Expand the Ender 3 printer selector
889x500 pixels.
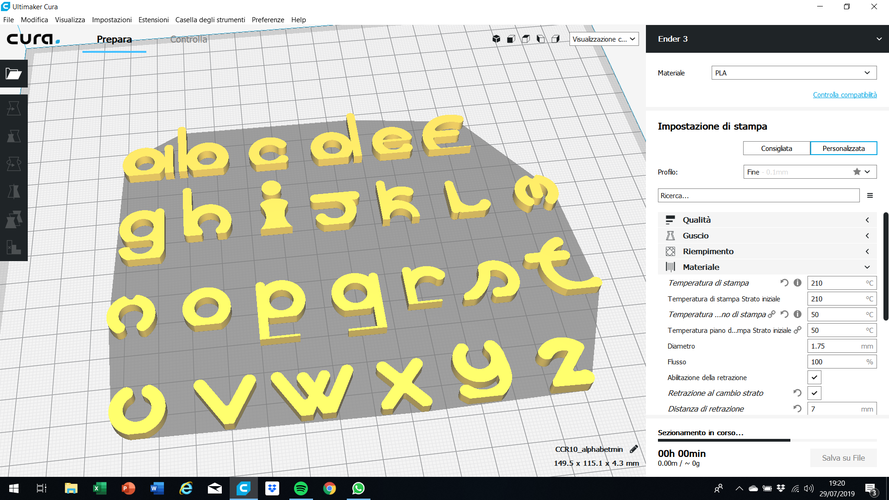[767, 39]
